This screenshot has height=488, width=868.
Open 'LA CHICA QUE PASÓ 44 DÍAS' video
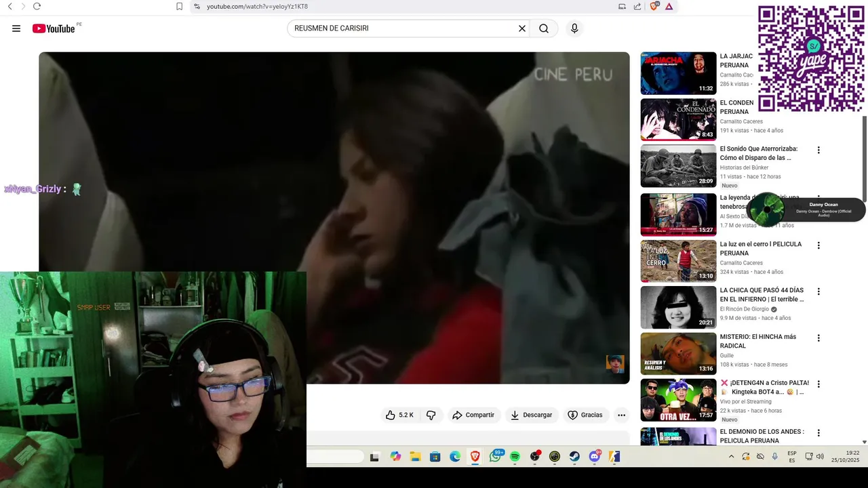pyautogui.click(x=762, y=295)
